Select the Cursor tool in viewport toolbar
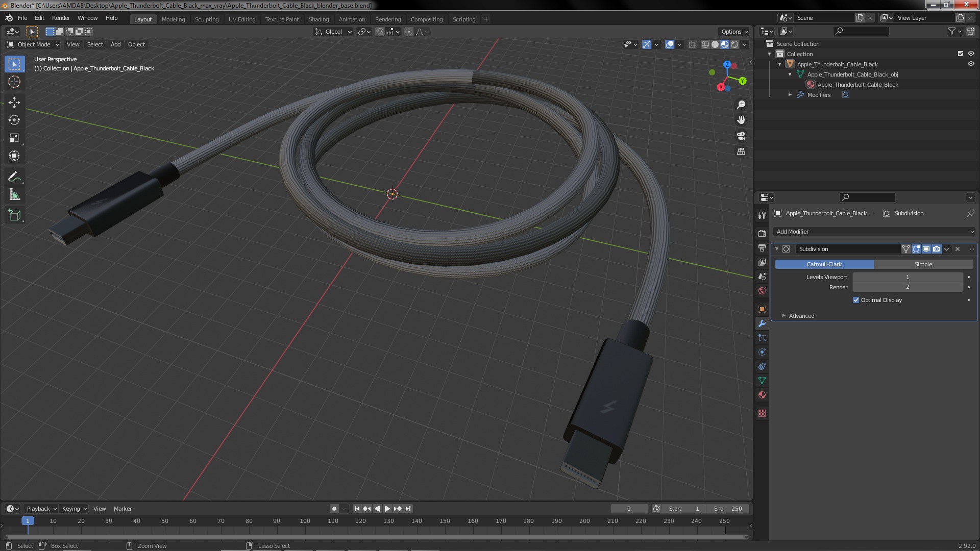980x551 pixels. [14, 82]
